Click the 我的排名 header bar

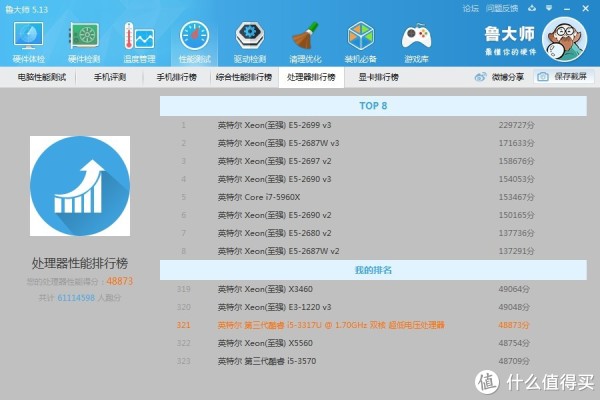pos(373,270)
